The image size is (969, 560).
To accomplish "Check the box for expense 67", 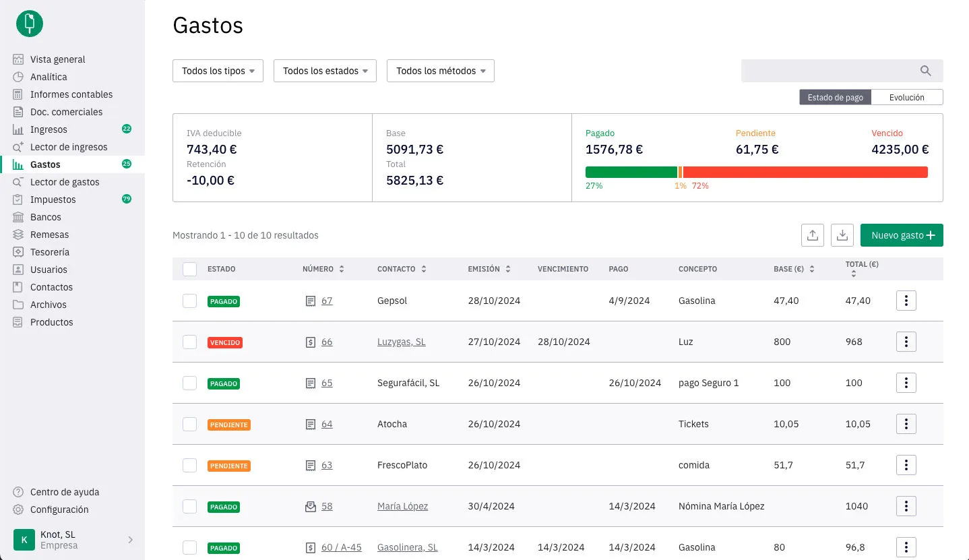I will click(190, 301).
